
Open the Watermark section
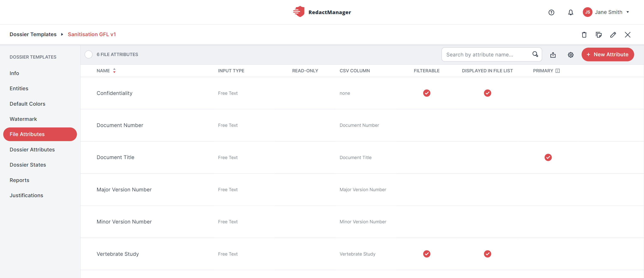[23, 119]
